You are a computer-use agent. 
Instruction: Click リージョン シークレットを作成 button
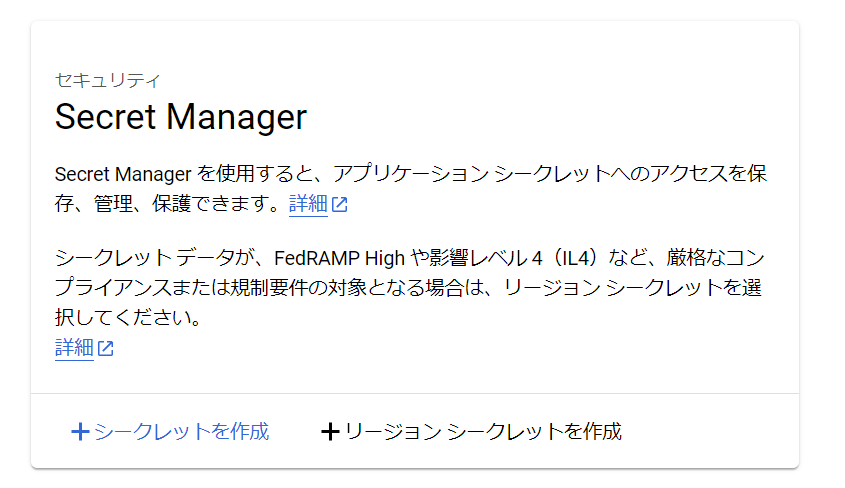472,431
